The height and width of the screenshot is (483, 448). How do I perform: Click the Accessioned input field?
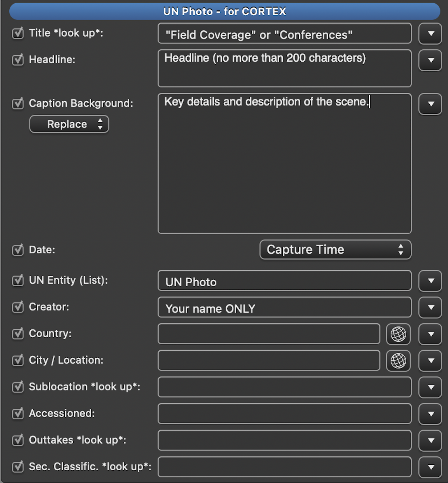pyautogui.click(x=285, y=414)
